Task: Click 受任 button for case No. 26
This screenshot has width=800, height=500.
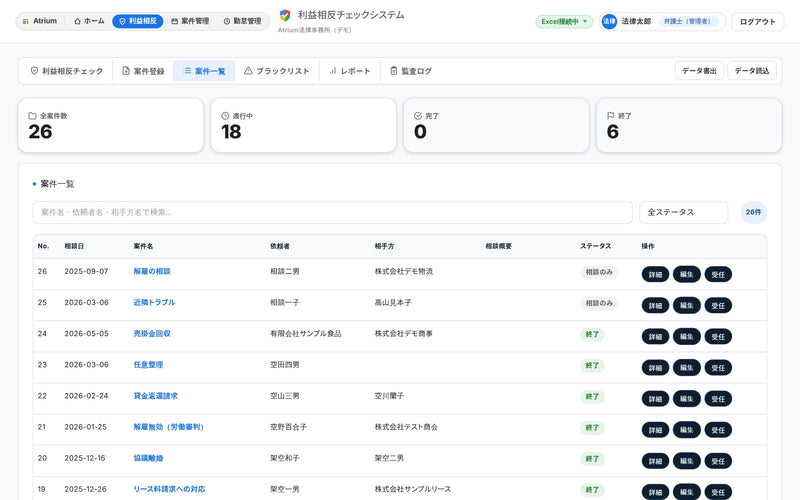Action: tap(718, 274)
